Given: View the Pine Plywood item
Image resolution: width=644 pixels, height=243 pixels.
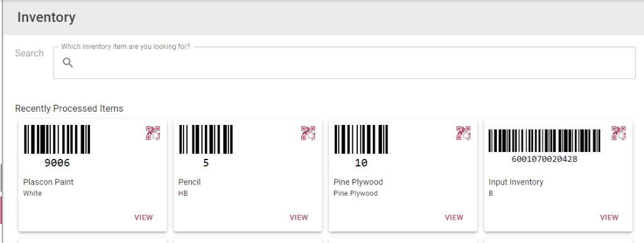Looking at the screenshot, I should click(x=454, y=218).
